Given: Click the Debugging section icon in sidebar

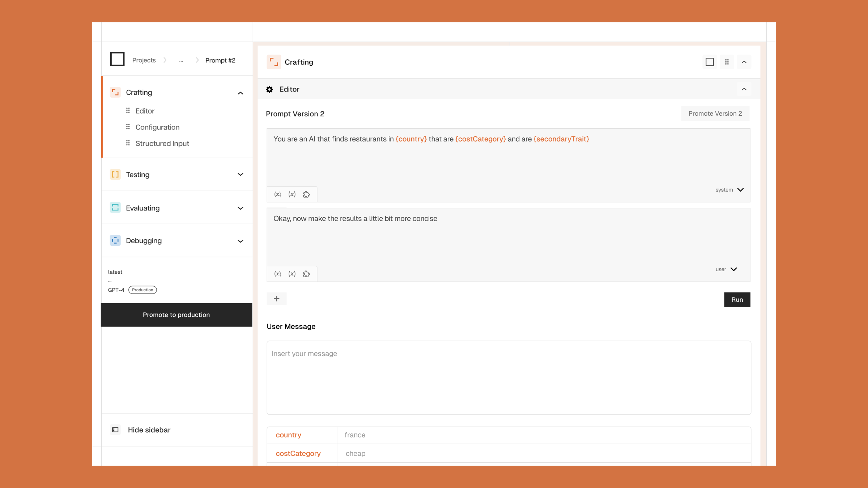Looking at the screenshot, I should pyautogui.click(x=115, y=241).
